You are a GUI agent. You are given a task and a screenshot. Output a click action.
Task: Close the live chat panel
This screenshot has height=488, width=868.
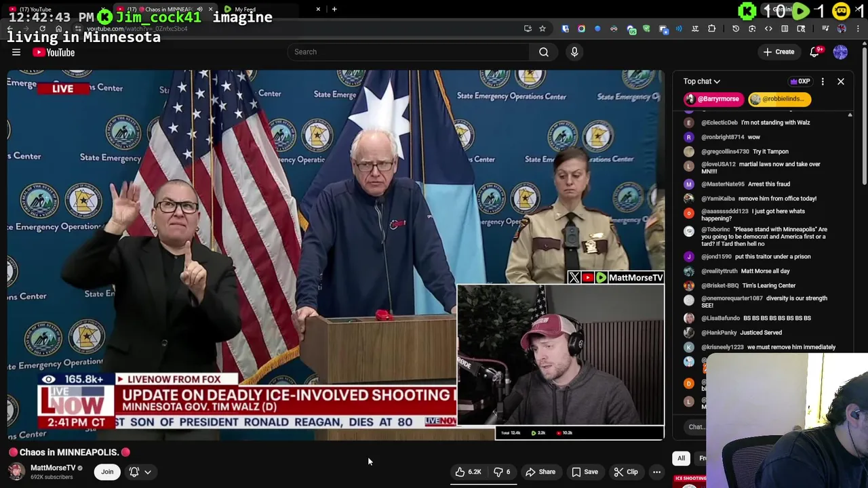point(841,81)
